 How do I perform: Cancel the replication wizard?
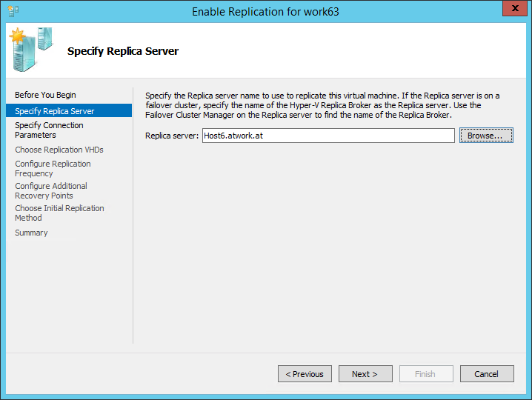tap(486, 374)
